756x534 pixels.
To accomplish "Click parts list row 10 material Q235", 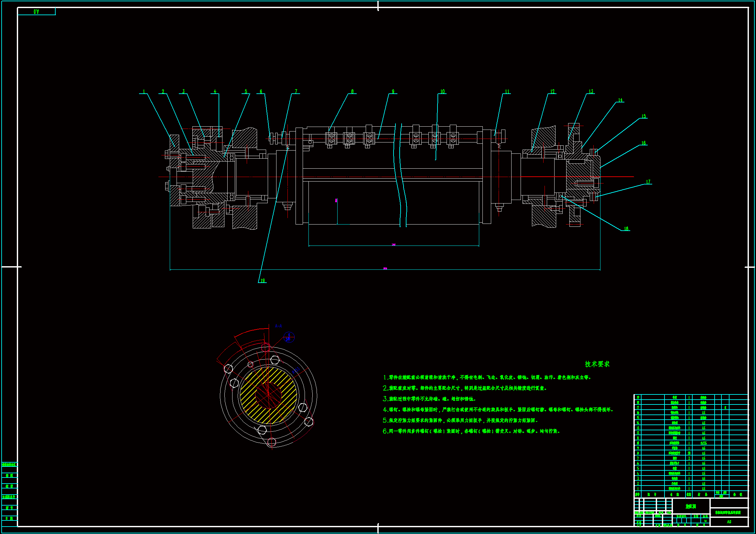I will click(703, 443).
